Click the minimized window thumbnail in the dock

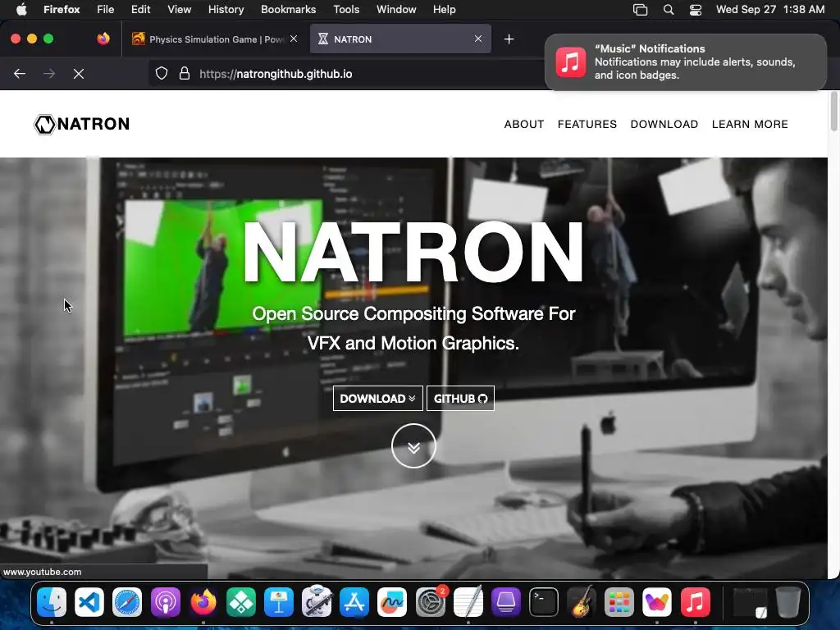[x=750, y=603]
